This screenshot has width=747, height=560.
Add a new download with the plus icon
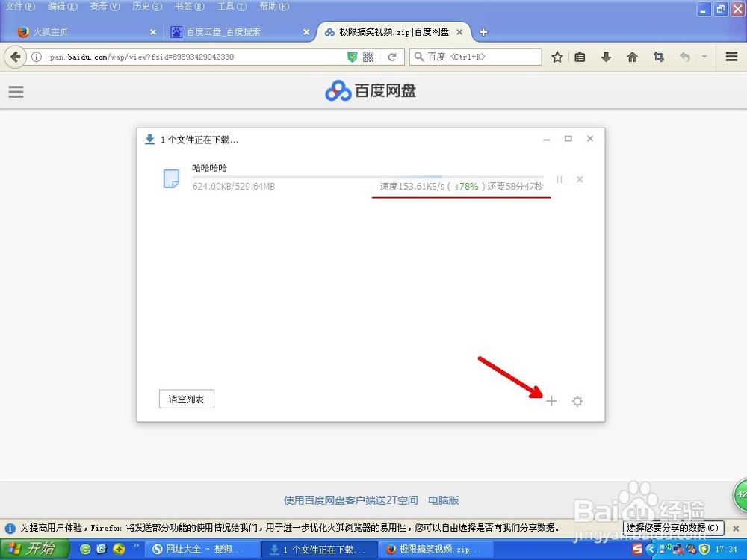(x=551, y=402)
